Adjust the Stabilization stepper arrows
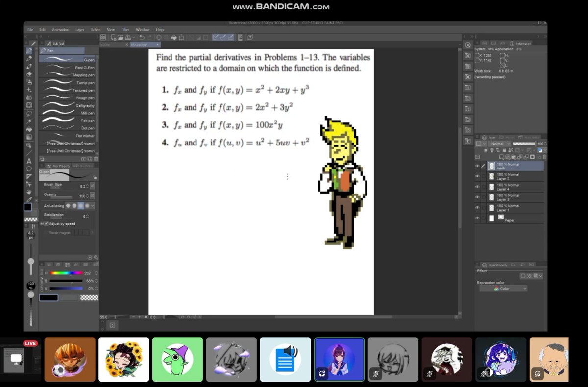This screenshot has height=387, width=588. pyautogui.click(x=88, y=216)
